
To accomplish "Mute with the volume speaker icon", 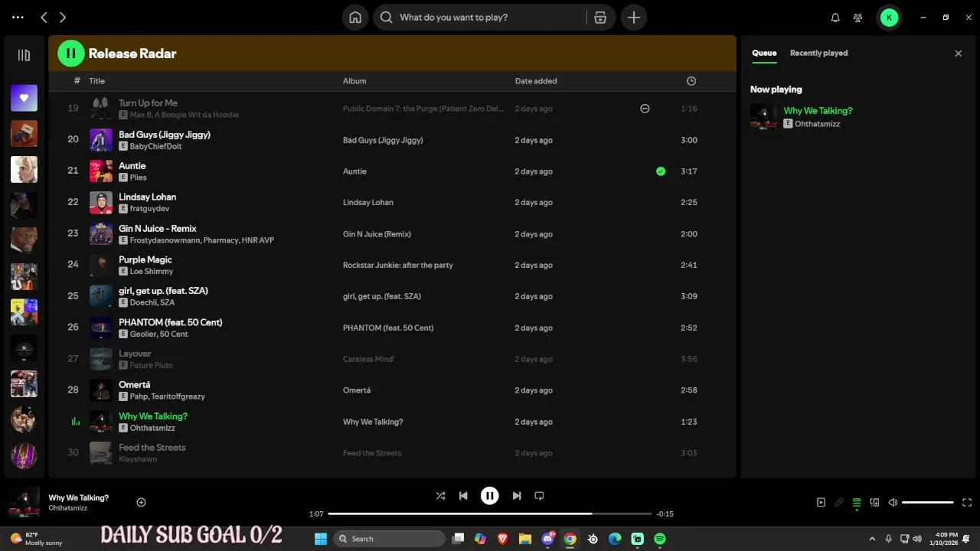I will point(893,503).
